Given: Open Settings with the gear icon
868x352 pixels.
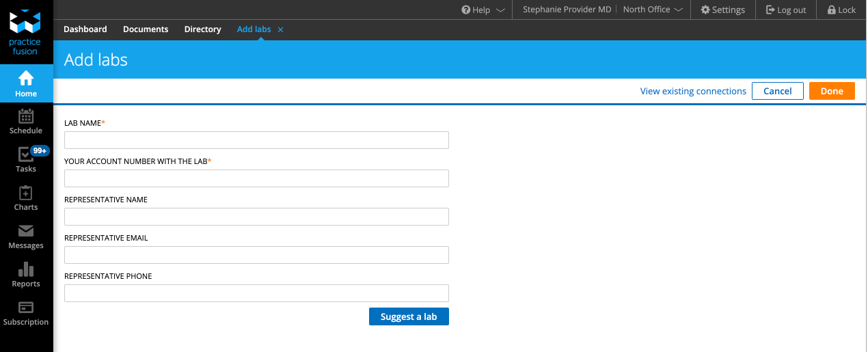Looking at the screenshot, I should 722,10.
